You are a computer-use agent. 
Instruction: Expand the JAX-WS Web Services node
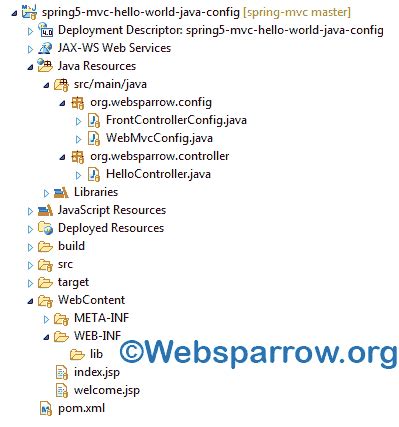click(x=30, y=49)
